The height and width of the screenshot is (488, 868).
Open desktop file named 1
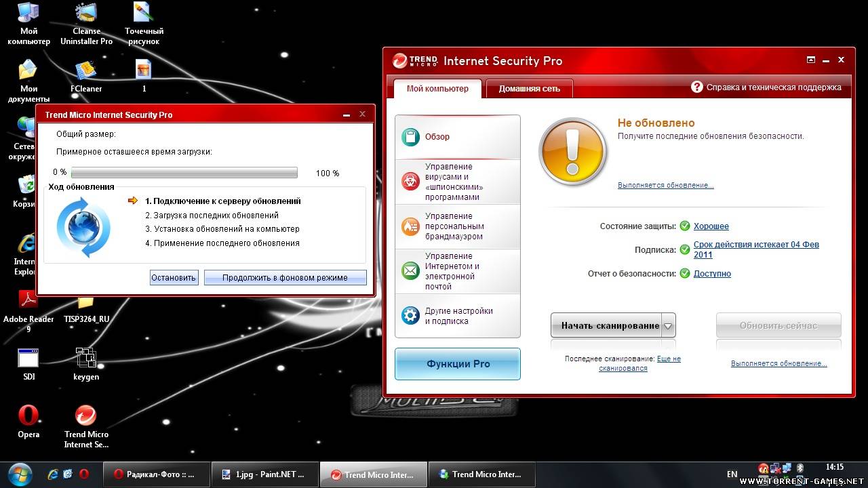[x=144, y=75]
